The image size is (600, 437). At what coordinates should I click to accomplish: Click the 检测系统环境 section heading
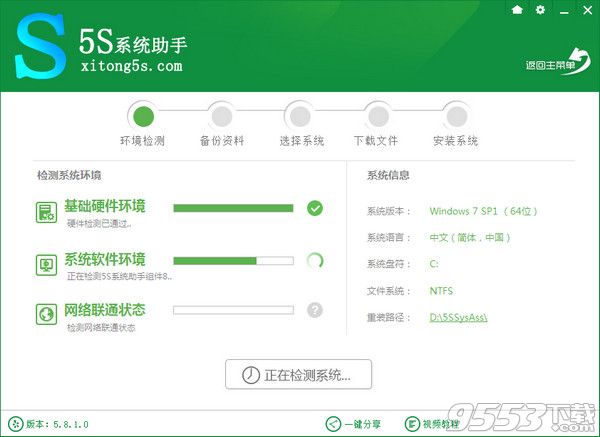(x=69, y=175)
